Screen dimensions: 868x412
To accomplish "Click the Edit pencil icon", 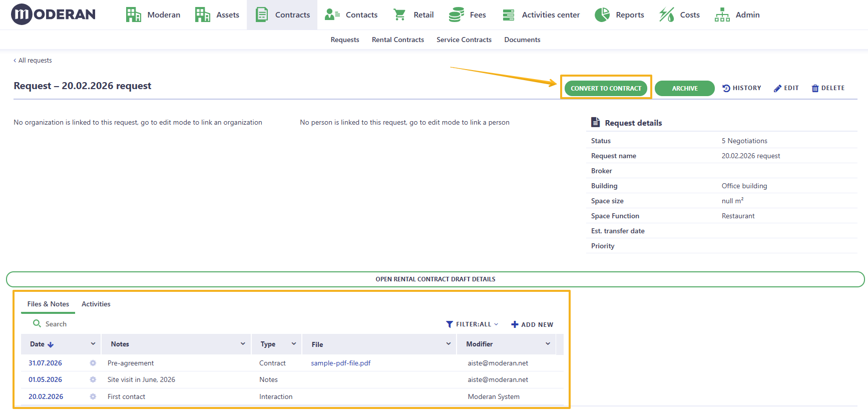I will click(x=777, y=89).
